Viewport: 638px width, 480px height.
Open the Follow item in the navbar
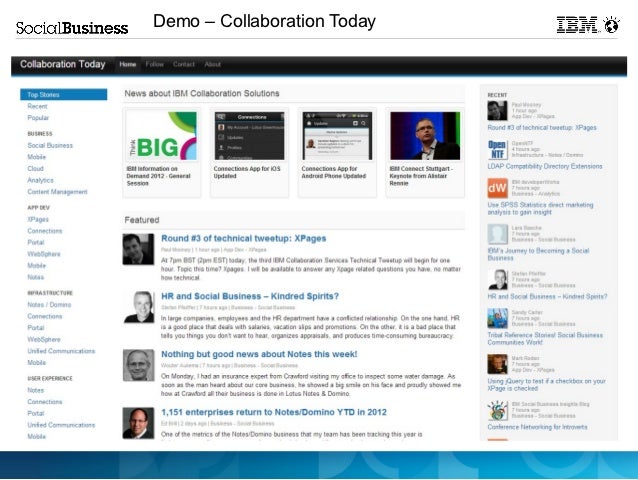(154, 64)
